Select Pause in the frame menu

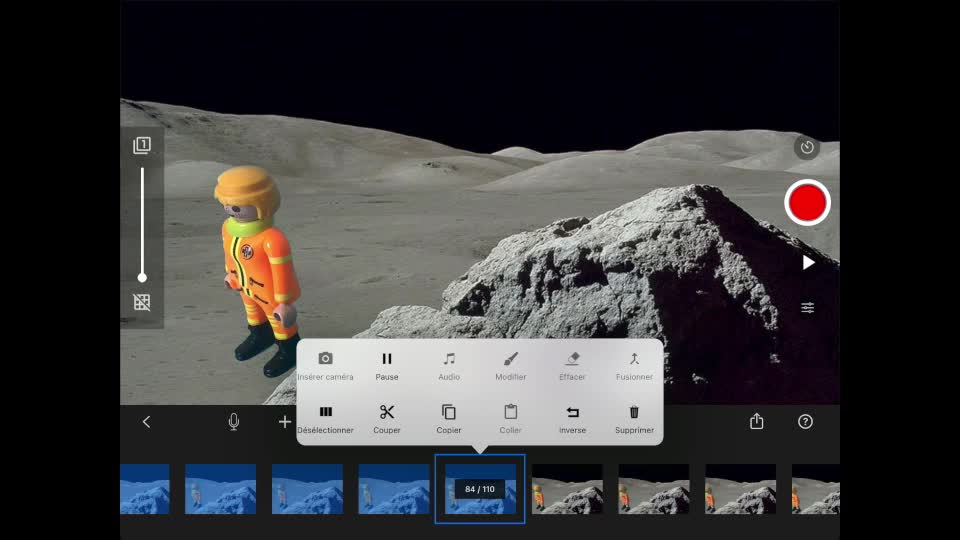click(x=387, y=359)
